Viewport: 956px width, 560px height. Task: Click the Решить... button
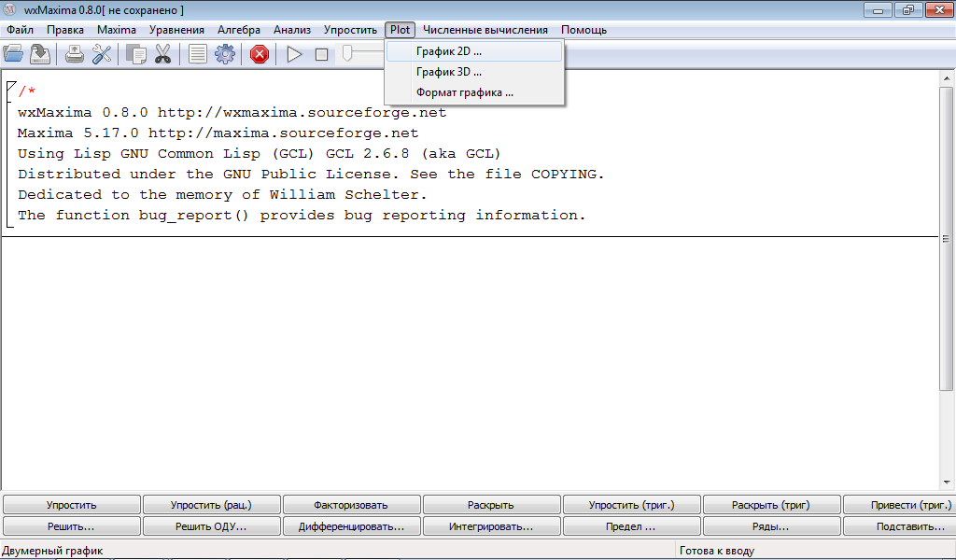click(72, 525)
